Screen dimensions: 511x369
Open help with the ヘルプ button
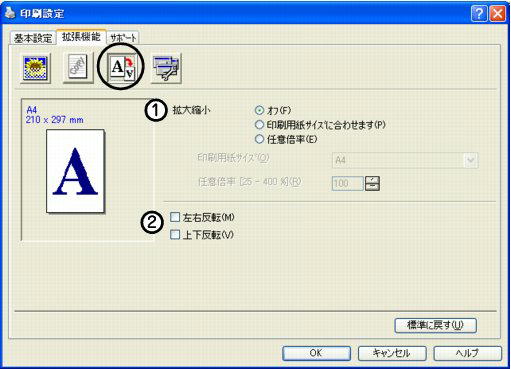[467, 353]
